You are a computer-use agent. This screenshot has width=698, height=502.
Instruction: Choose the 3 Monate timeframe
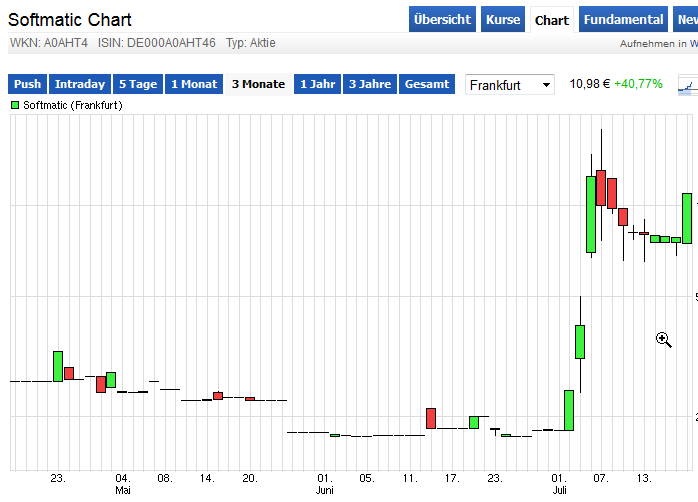pyautogui.click(x=258, y=85)
